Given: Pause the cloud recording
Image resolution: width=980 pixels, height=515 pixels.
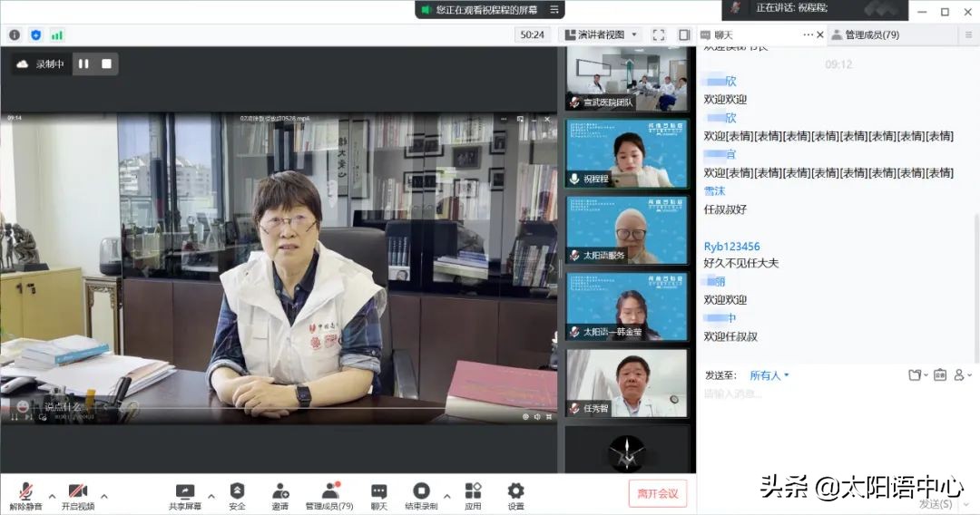Looking at the screenshot, I should (x=83, y=64).
